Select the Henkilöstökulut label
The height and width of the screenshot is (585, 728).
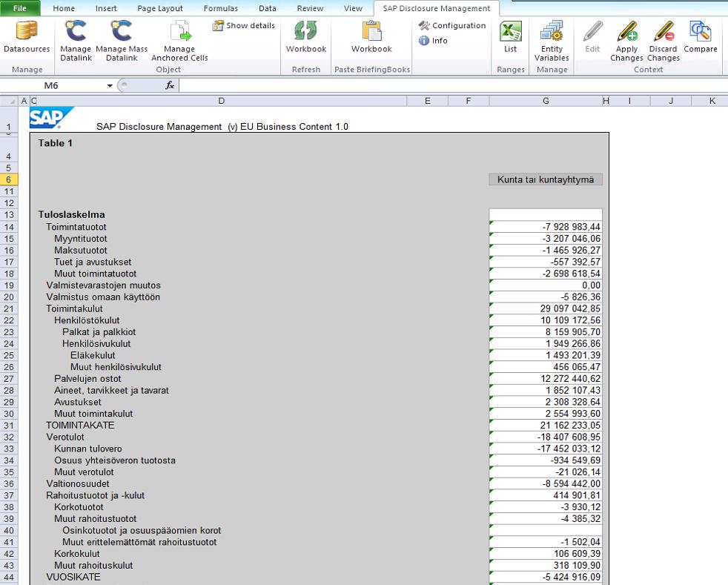coord(87,320)
